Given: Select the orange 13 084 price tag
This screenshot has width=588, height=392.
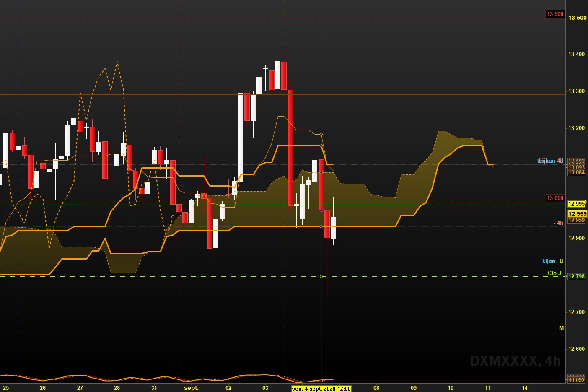Looking at the screenshot, I should 576,172.
